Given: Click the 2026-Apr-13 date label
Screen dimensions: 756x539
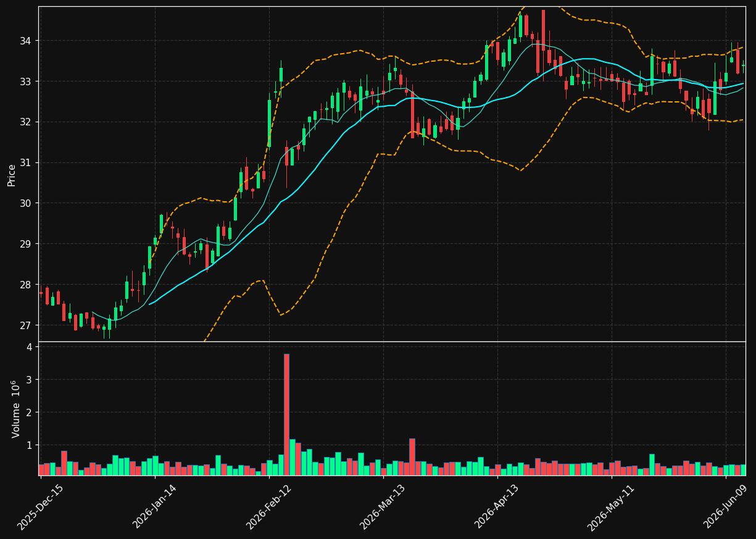Looking at the screenshot, I should tap(497, 507).
